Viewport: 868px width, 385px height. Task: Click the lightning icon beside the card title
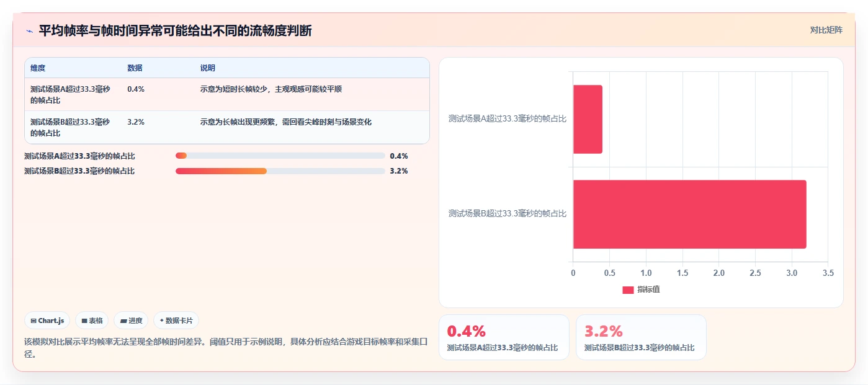tap(30, 31)
